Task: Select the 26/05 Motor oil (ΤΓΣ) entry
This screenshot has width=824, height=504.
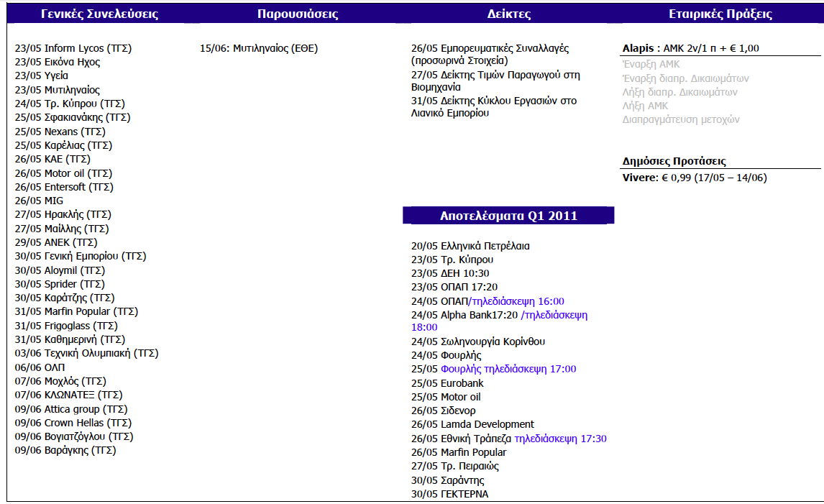Action: point(63,173)
